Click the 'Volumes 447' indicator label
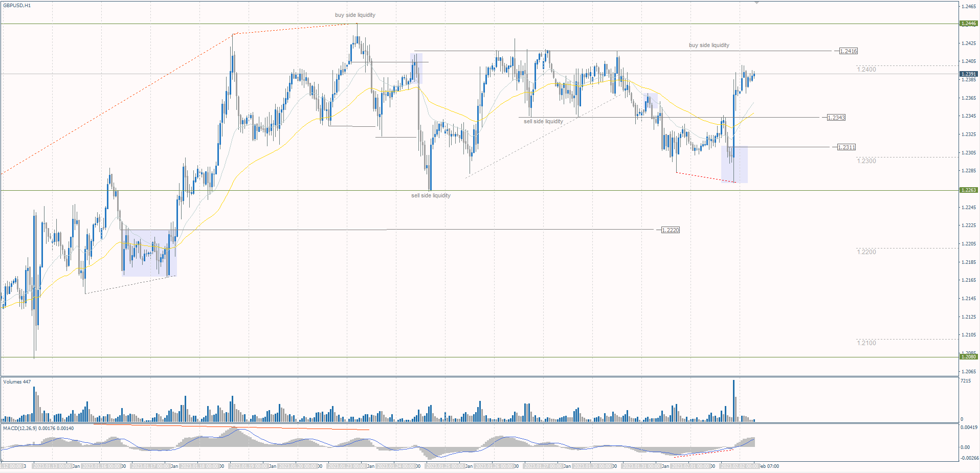Viewport: 980px width, 473px height. [x=17, y=382]
